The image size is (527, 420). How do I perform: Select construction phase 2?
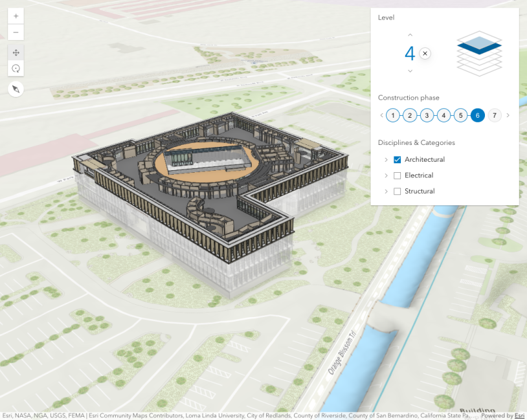(x=410, y=116)
